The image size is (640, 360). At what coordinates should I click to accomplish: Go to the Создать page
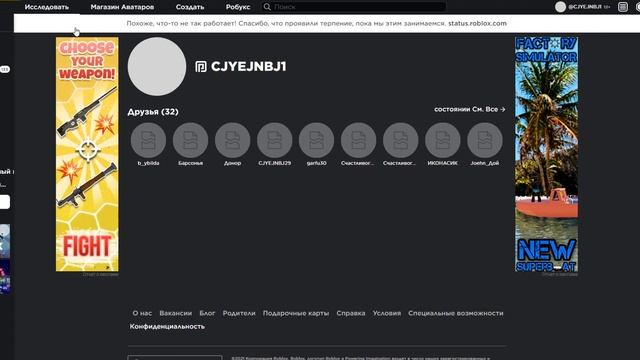(190, 7)
